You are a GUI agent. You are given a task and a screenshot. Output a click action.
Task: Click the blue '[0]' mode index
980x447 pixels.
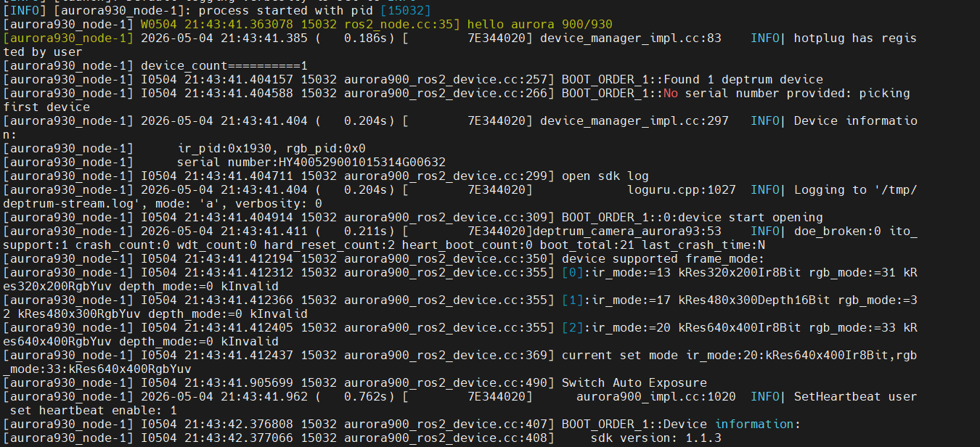coord(573,272)
